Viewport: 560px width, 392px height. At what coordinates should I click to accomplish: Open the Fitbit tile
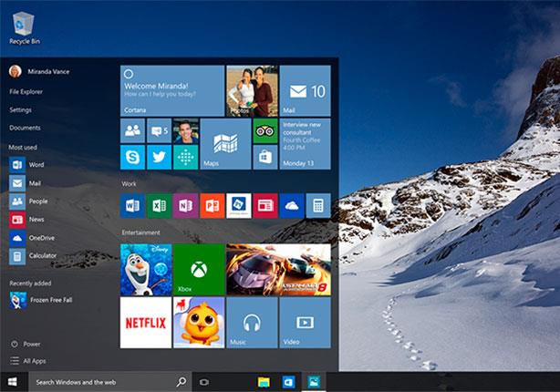185,157
